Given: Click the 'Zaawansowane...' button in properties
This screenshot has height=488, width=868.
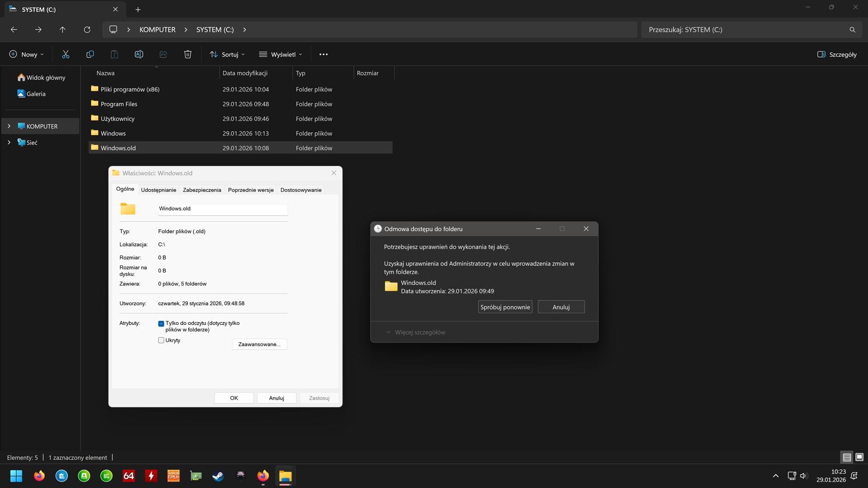Looking at the screenshot, I should tap(259, 344).
